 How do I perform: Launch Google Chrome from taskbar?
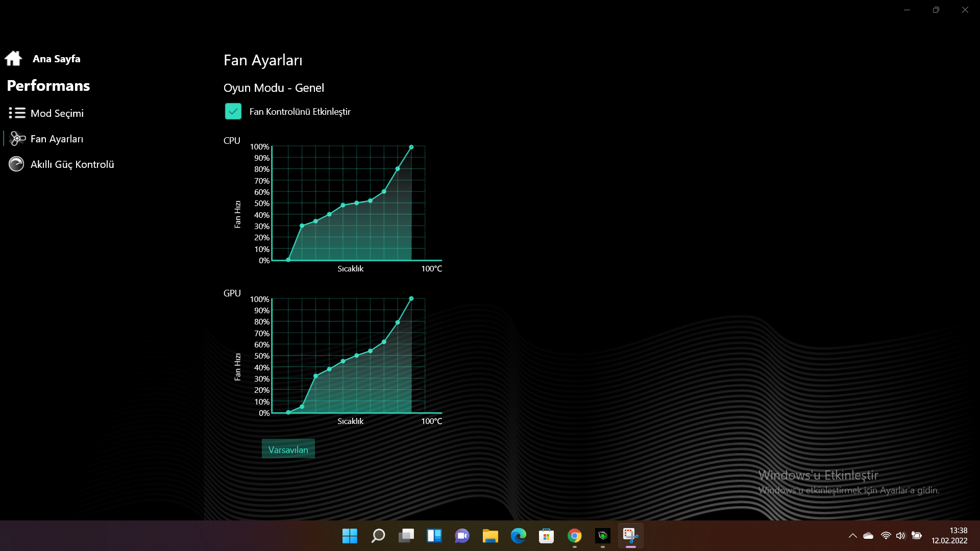[574, 536]
